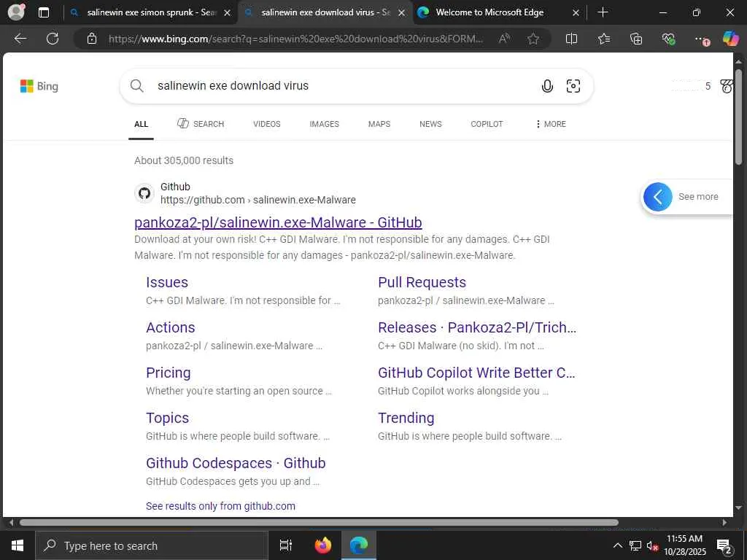
Task: Open the GitHub Copilot Write Better C… sublink
Action: coord(476,373)
